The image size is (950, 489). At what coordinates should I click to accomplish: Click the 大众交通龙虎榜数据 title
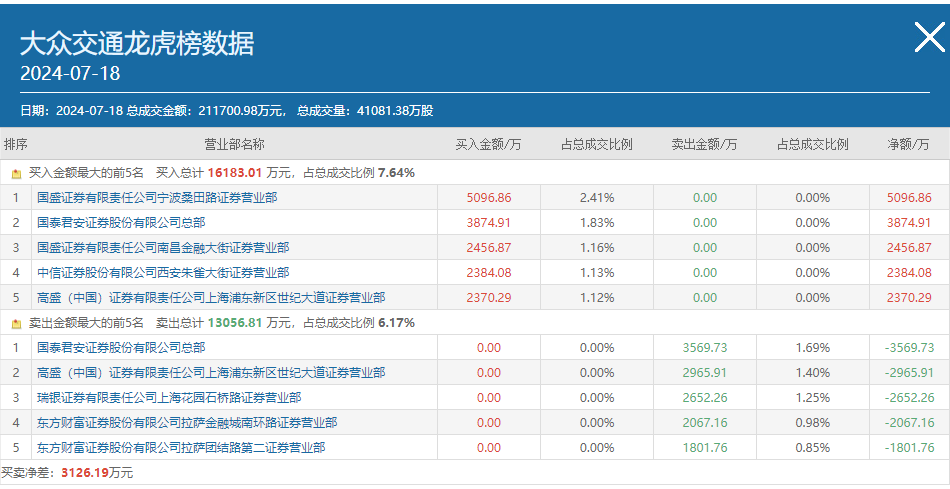point(138,44)
